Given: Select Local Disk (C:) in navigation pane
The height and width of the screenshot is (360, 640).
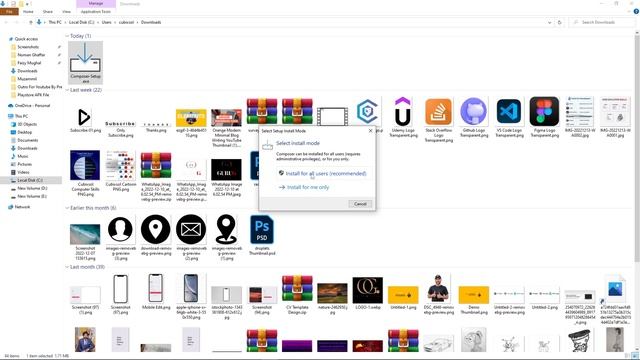Looking at the screenshot, I should click(x=30, y=180).
